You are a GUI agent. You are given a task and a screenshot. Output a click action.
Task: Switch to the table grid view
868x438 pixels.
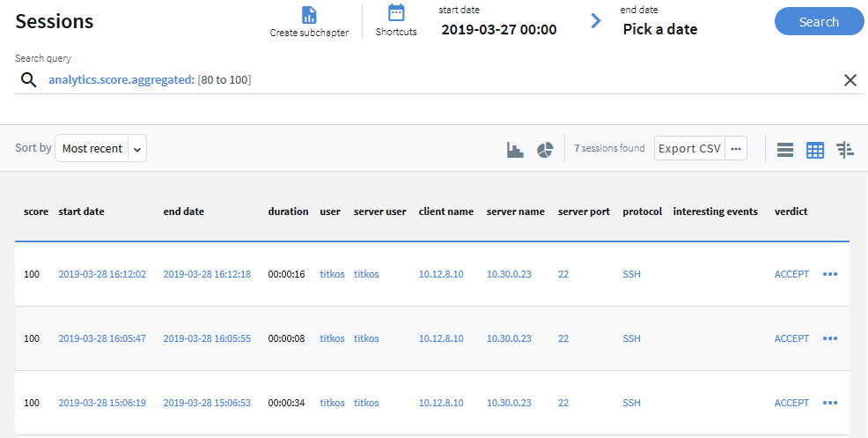[x=815, y=150]
